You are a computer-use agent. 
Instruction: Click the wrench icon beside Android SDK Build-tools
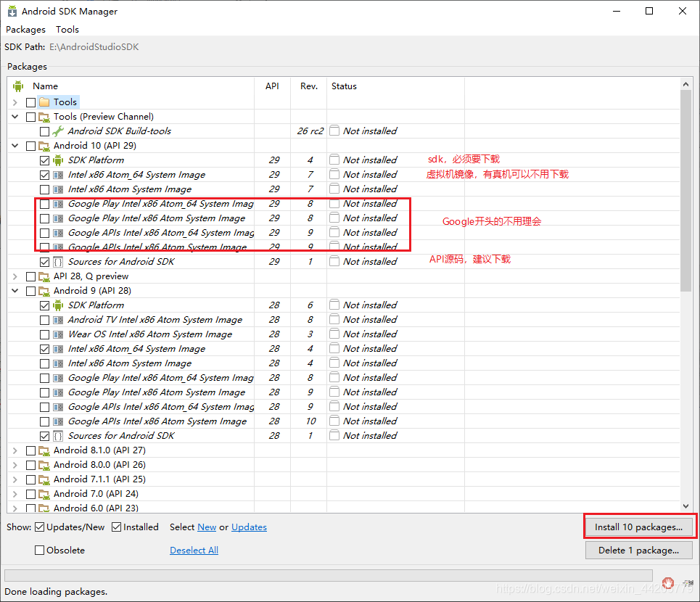coord(58,131)
